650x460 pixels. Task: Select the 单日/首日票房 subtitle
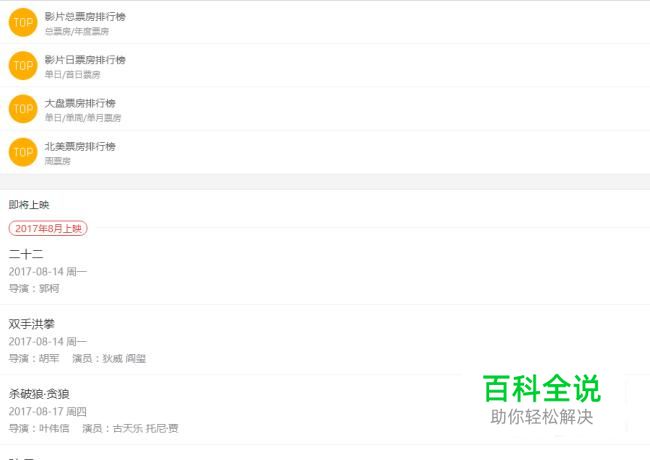(73, 75)
